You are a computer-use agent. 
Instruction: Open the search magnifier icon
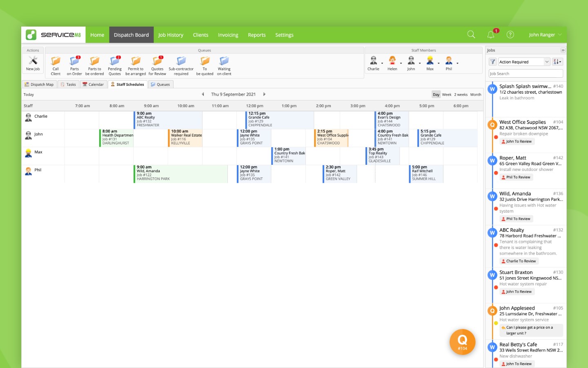coord(471,35)
